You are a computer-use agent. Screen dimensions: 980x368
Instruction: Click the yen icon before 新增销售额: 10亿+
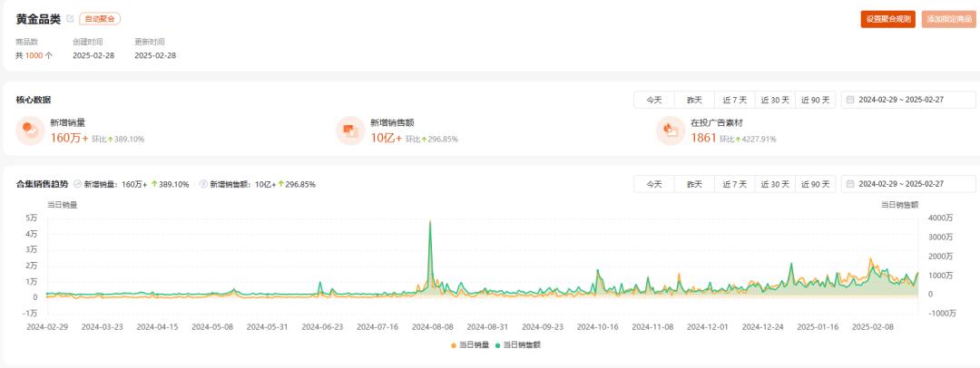(203, 184)
